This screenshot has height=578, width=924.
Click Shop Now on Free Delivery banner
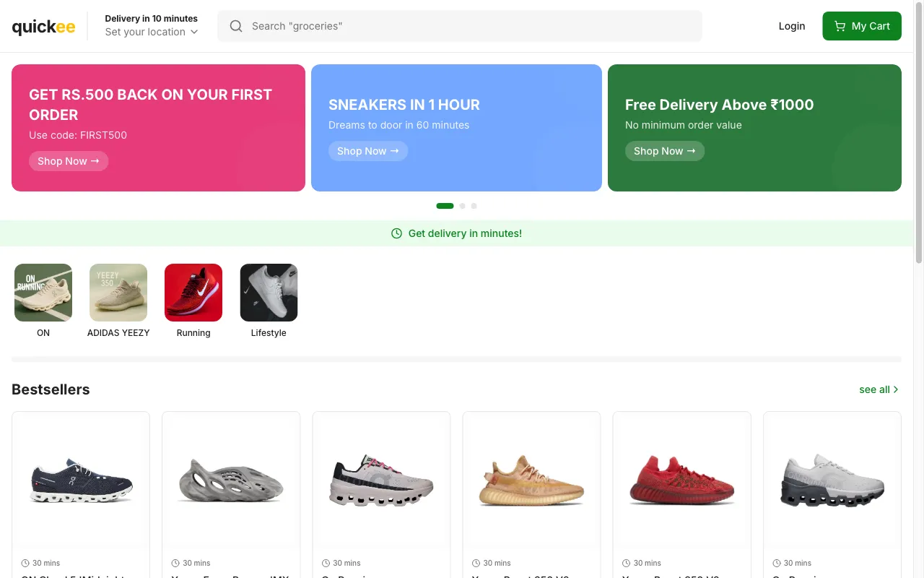pos(665,151)
